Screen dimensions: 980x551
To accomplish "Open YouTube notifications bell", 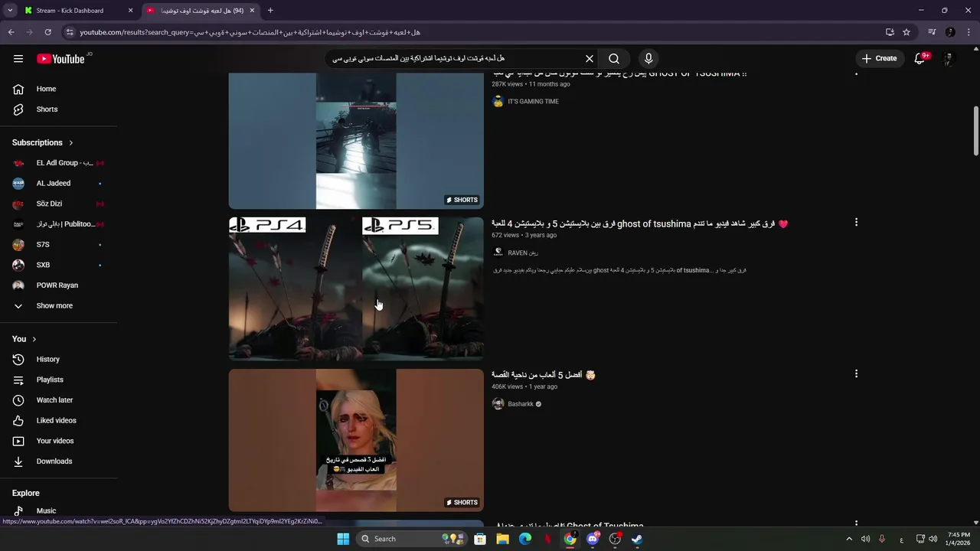I will click(920, 58).
